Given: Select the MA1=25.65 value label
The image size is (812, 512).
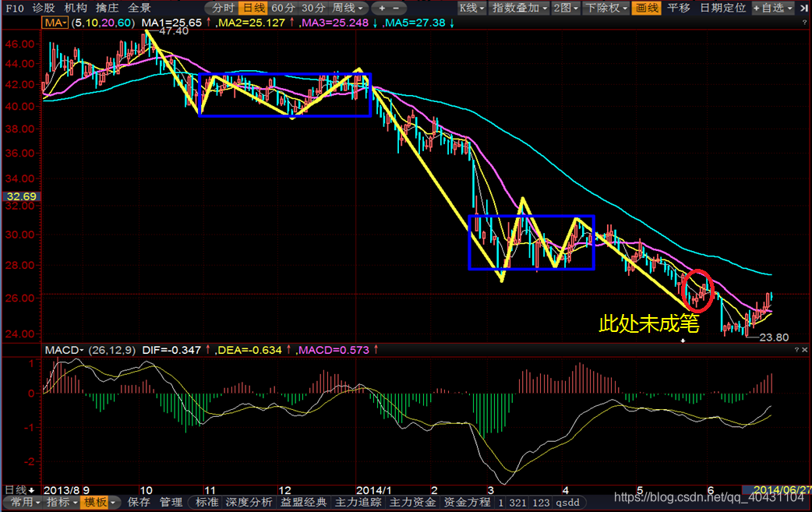Looking at the screenshot, I should coord(171,23).
